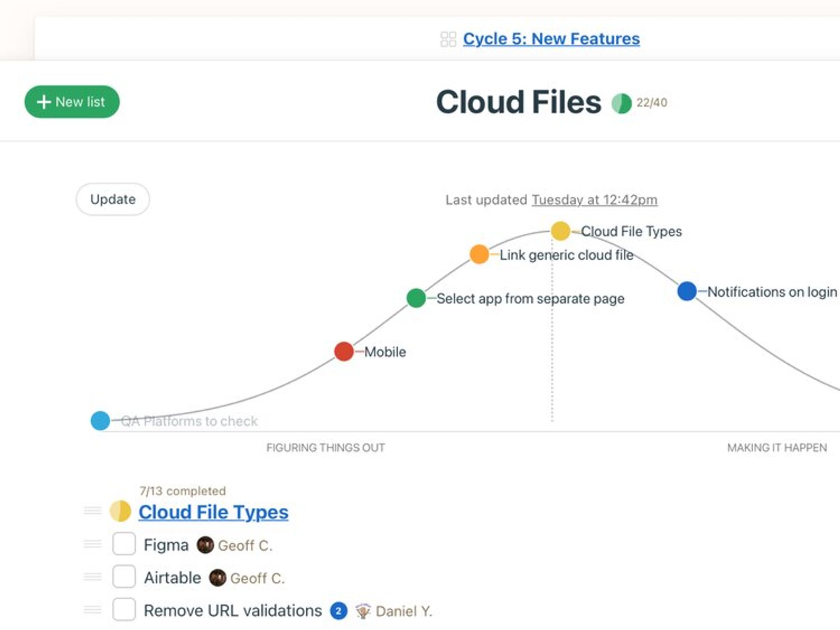Click the Geoff C. name on the Figma row
Screen dimensions: 840x630
(x=245, y=546)
